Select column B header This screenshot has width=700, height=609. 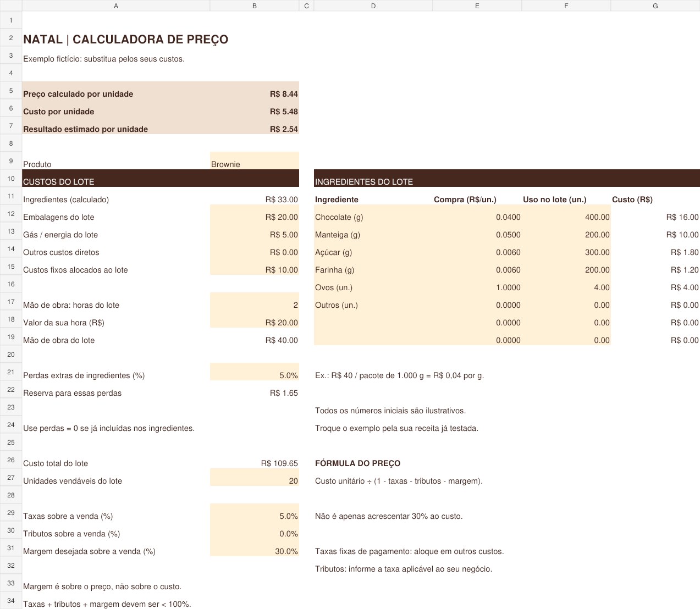point(255,5)
